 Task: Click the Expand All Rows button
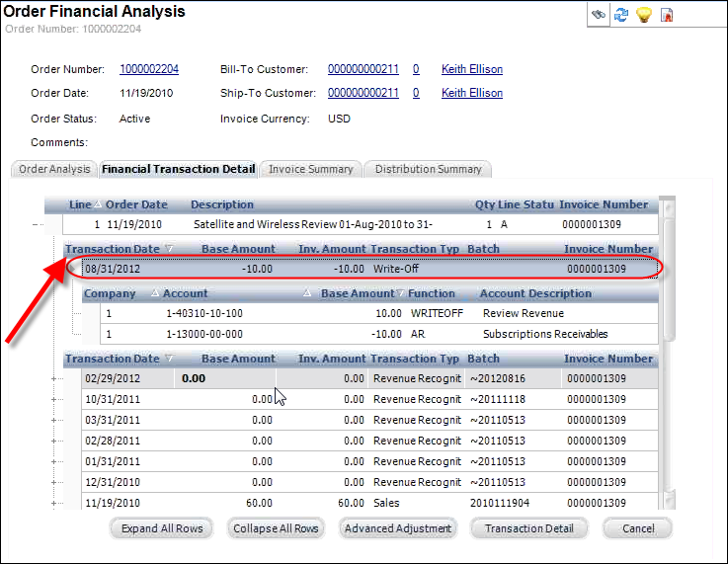[162, 528]
